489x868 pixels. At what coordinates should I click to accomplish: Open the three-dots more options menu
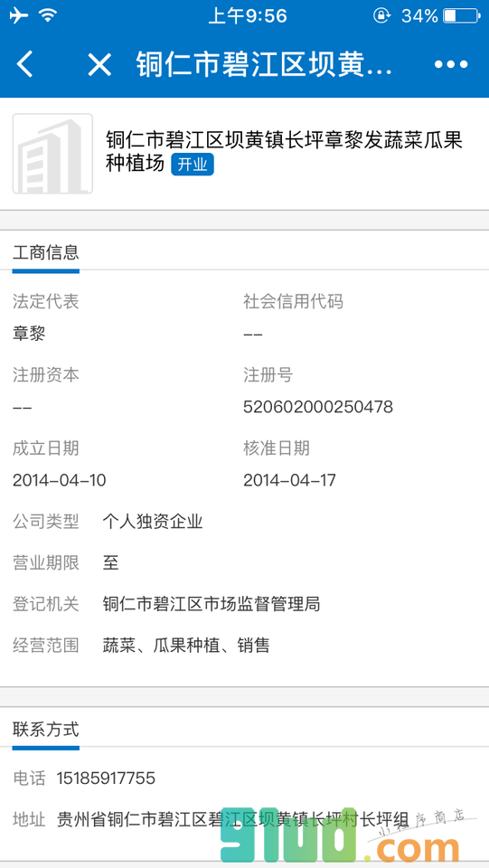[451, 65]
